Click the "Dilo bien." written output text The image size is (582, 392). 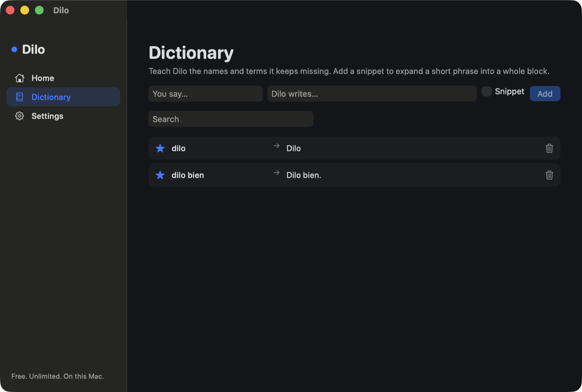pos(304,175)
